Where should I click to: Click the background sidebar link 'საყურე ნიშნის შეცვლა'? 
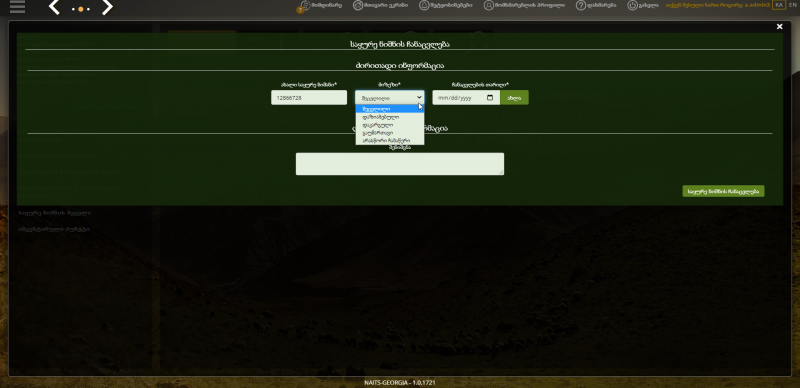click(54, 213)
